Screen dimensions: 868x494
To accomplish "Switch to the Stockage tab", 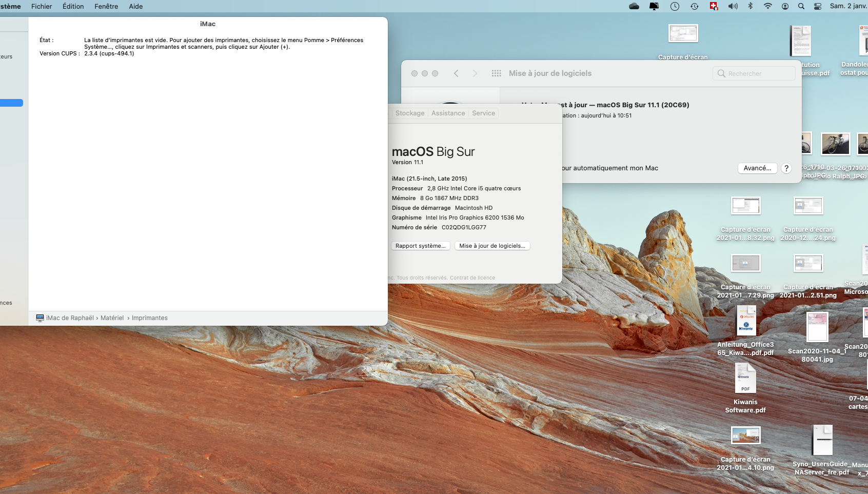I will [409, 113].
